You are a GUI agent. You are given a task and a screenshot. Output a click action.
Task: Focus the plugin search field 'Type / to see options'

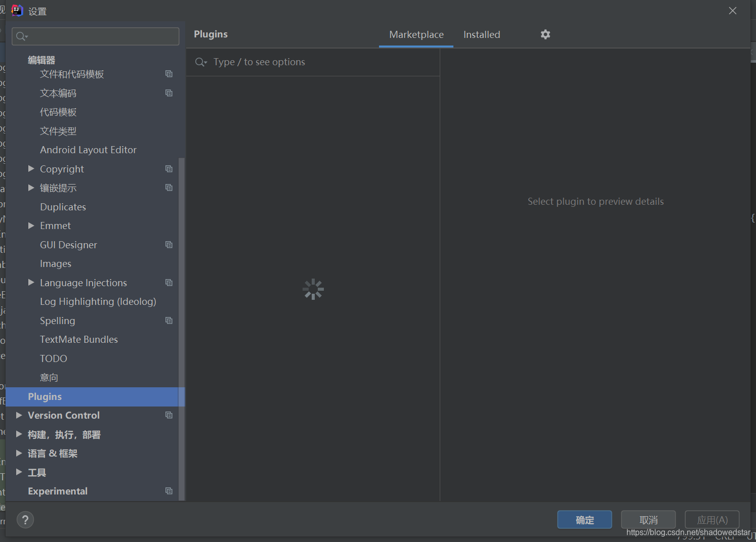pyautogui.click(x=313, y=62)
